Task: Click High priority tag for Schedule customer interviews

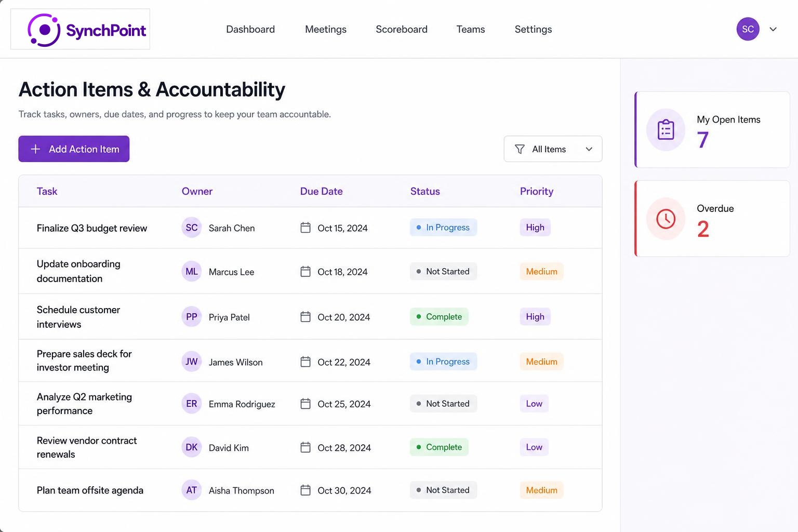Action: [x=535, y=316]
